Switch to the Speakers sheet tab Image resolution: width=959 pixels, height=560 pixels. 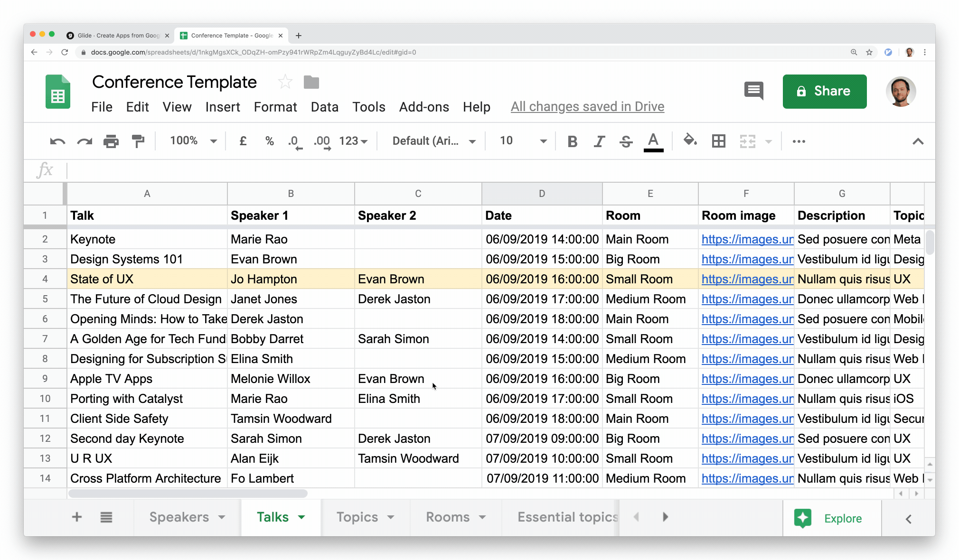click(179, 517)
